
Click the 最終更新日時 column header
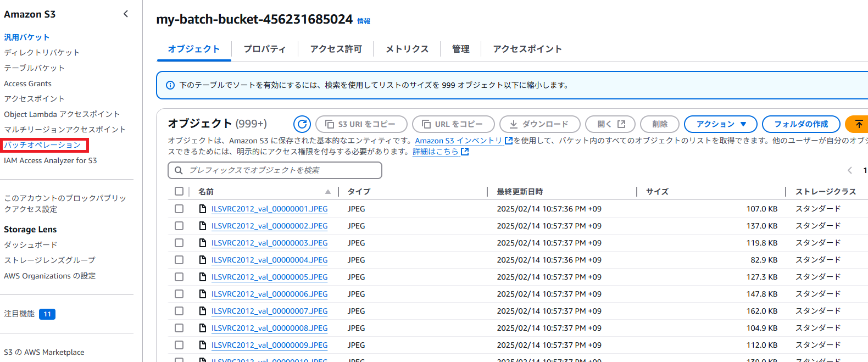(x=520, y=192)
